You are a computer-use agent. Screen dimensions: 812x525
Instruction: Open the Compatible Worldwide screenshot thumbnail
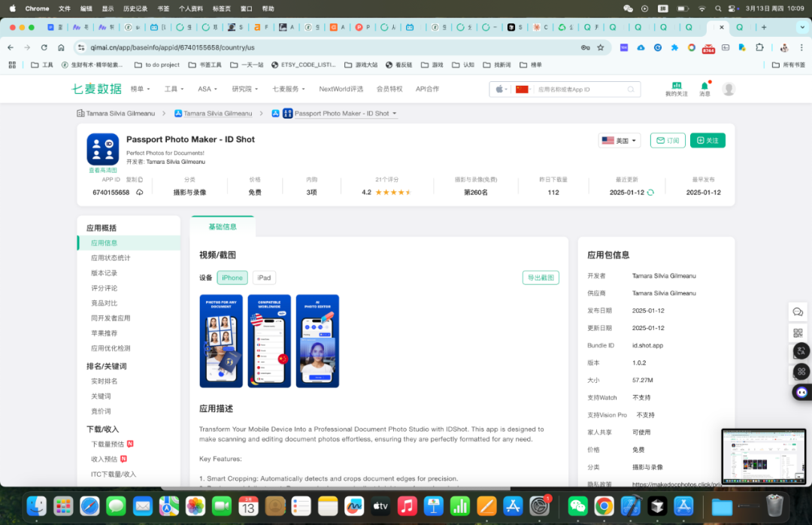point(269,341)
